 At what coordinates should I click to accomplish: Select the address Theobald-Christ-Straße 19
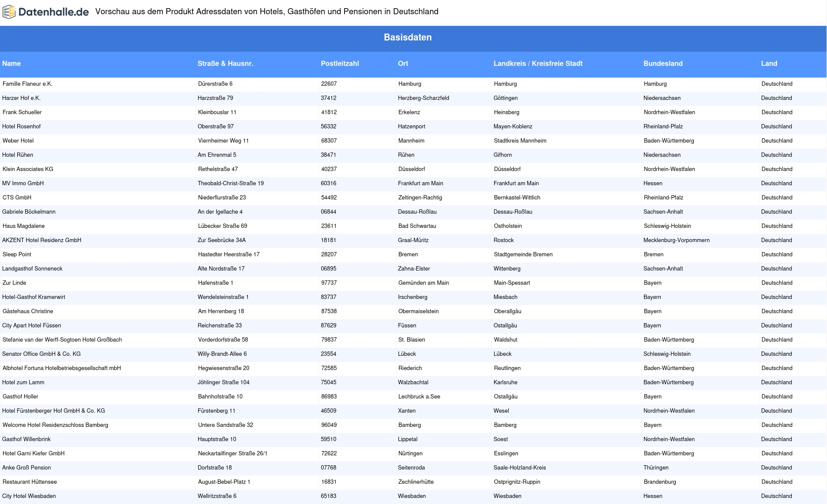230,184
